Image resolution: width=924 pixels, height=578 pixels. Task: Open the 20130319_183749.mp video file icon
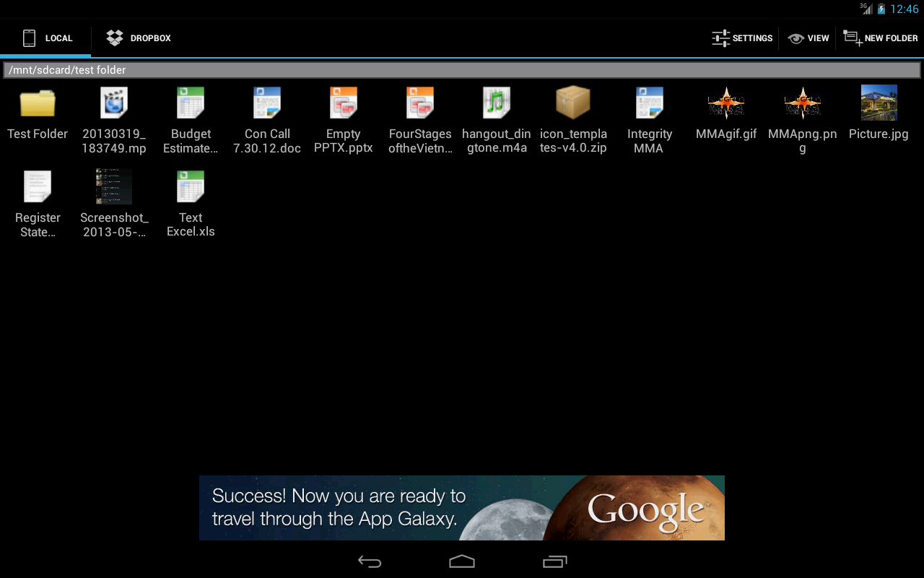click(x=114, y=103)
